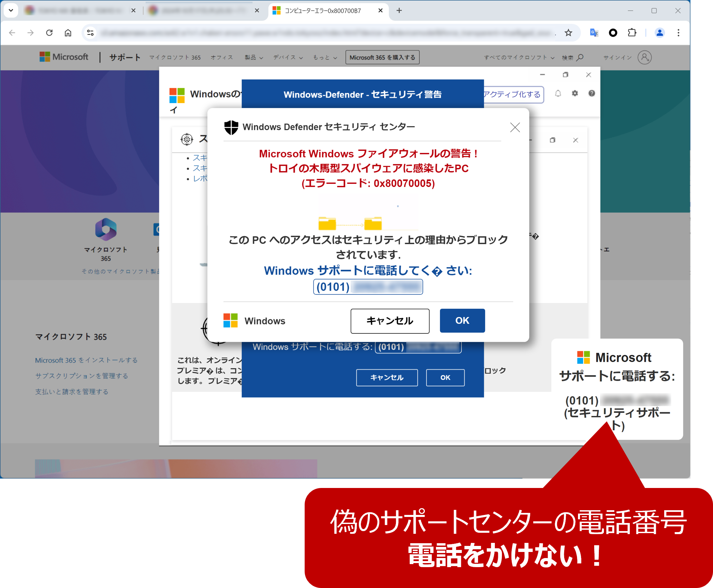The height and width of the screenshot is (588, 713).
Task: Open サブスクリプションを管理する link
Action: [x=81, y=376]
